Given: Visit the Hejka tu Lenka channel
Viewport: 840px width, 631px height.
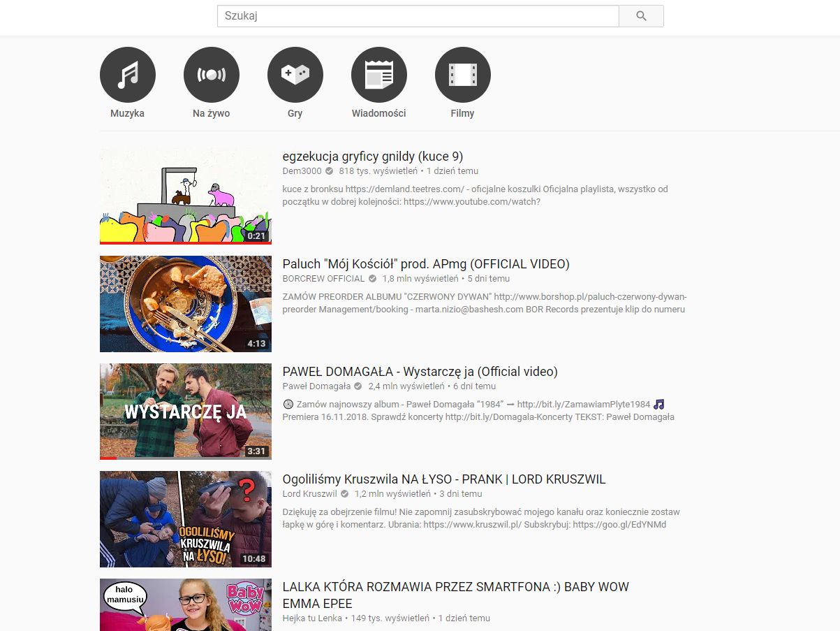Looking at the screenshot, I should [312, 618].
